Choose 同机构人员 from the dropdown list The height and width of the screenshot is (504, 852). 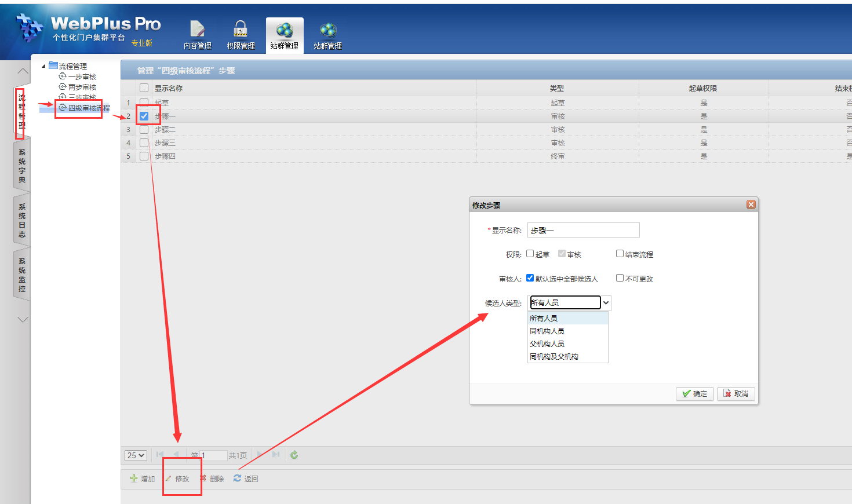(x=547, y=331)
